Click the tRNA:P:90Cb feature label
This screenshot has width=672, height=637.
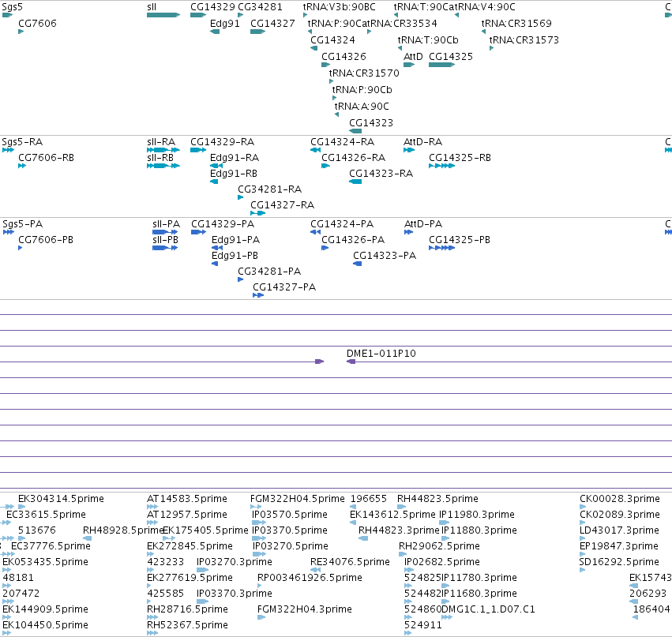point(362,90)
